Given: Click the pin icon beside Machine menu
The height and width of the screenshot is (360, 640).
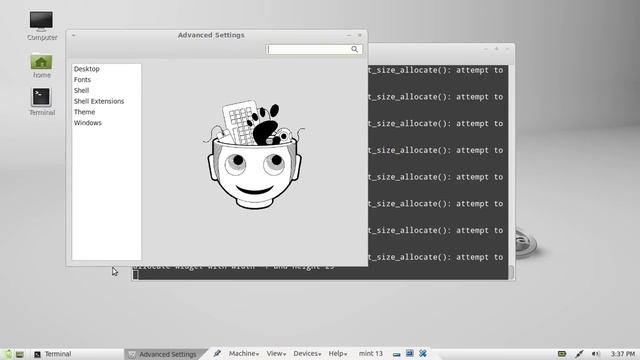Looking at the screenshot, I should tap(217, 353).
